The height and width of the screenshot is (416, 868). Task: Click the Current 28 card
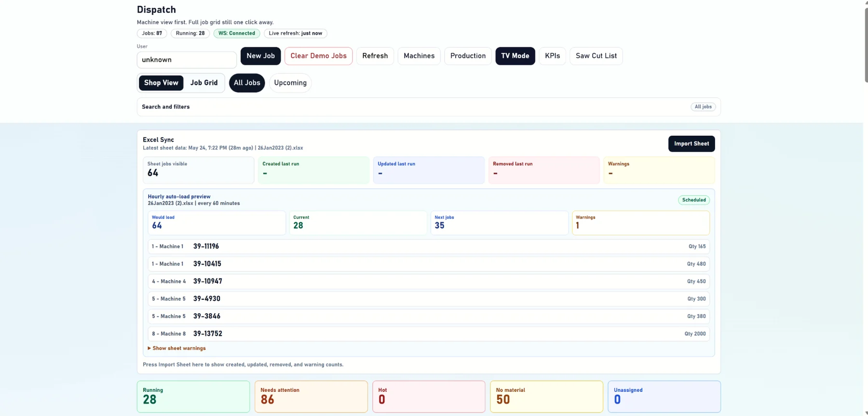[358, 223]
